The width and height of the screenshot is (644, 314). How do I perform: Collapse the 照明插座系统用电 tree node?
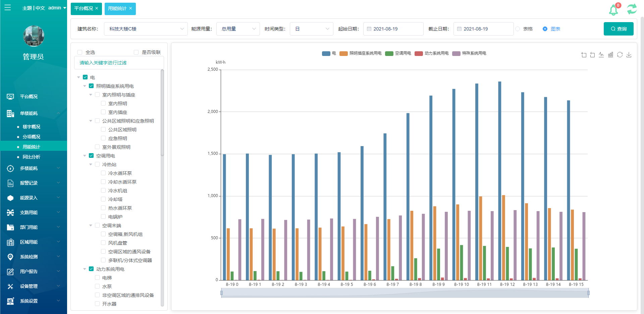tap(85, 86)
